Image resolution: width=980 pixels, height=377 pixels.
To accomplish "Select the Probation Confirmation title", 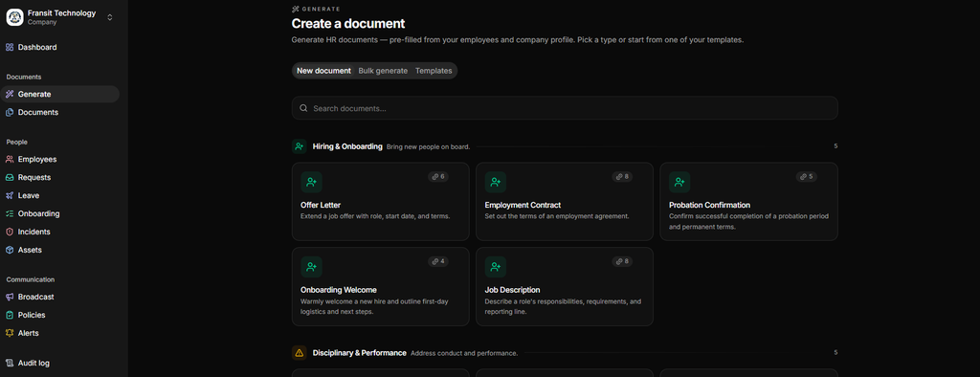I will 709,205.
